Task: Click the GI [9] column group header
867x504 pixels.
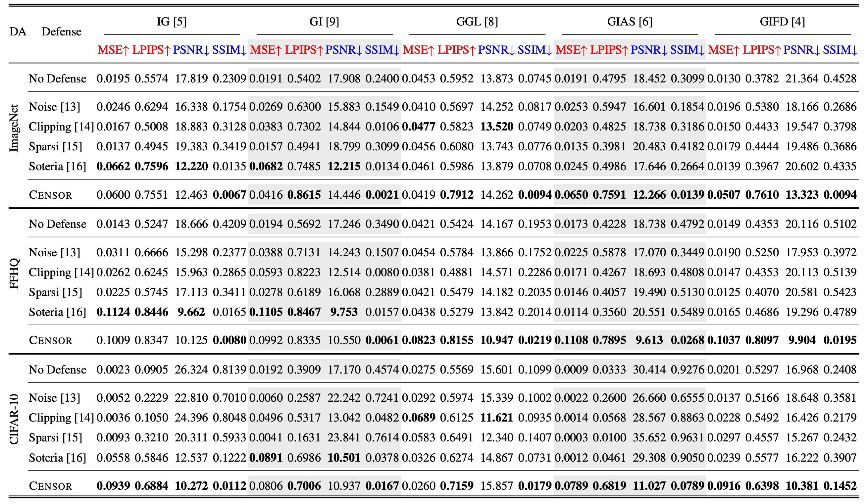Action: coord(324,22)
